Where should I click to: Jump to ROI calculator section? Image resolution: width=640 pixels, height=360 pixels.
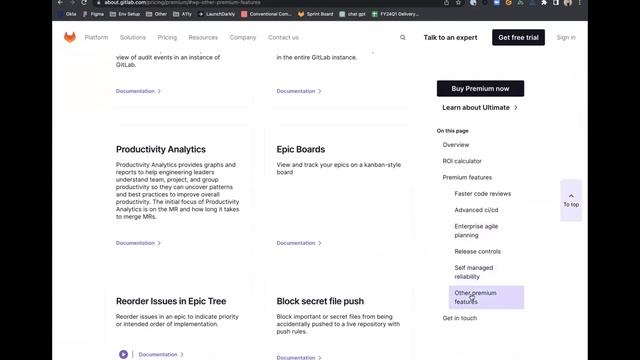coord(462,161)
